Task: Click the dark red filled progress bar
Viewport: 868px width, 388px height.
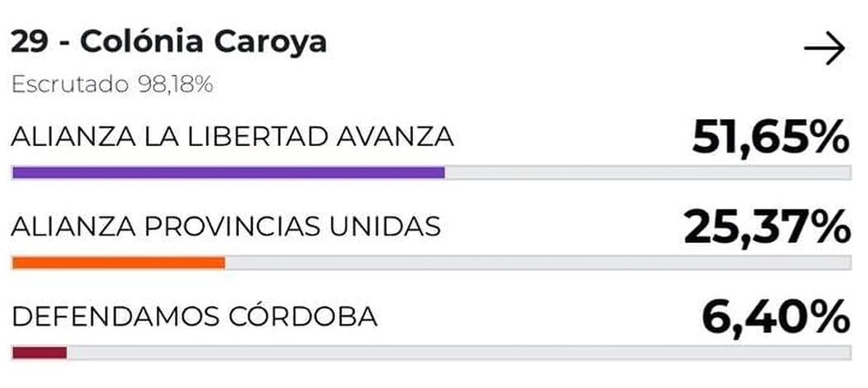Action: (x=39, y=353)
